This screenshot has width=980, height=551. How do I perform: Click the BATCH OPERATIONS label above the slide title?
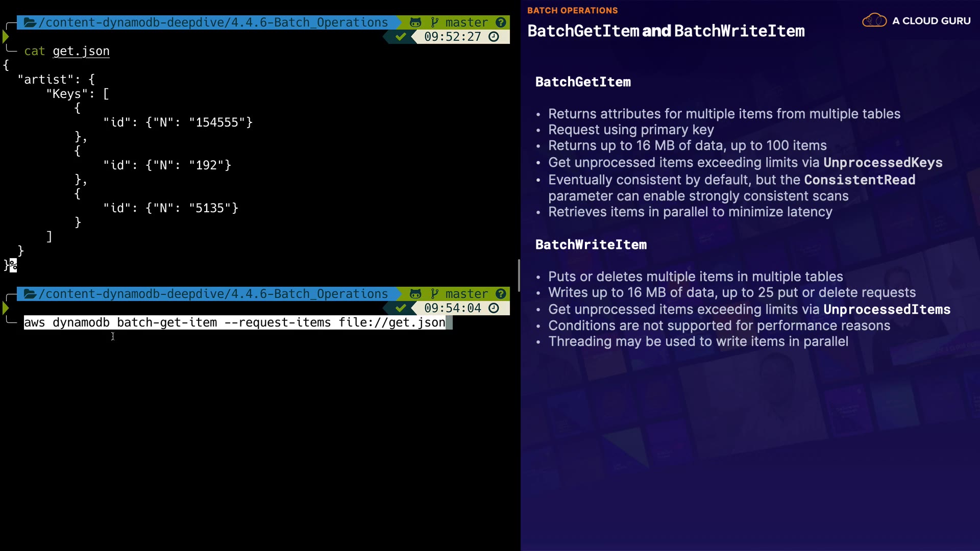tap(572, 11)
